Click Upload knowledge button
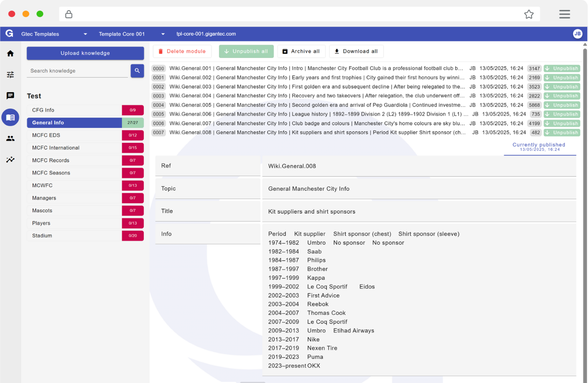The image size is (588, 383). click(85, 53)
